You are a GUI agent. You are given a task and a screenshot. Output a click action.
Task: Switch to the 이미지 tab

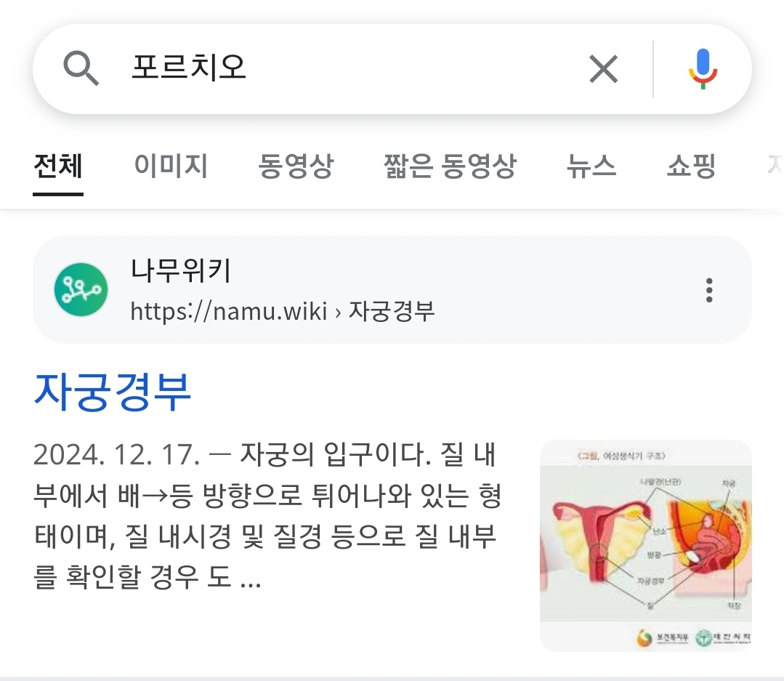171,167
